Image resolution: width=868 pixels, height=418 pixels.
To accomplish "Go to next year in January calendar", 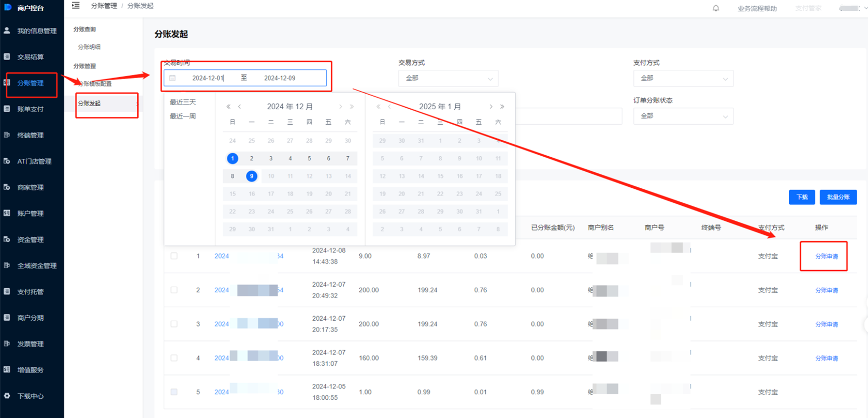I will pos(502,107).
